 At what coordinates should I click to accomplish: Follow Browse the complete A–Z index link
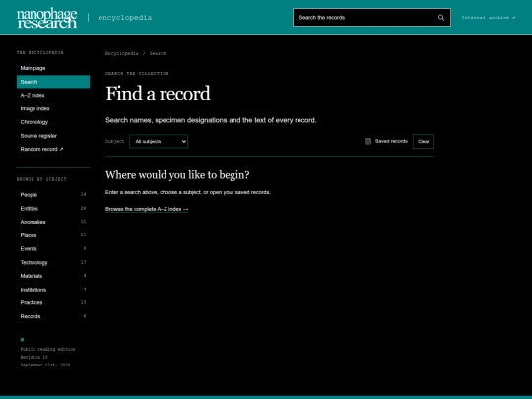147,209
